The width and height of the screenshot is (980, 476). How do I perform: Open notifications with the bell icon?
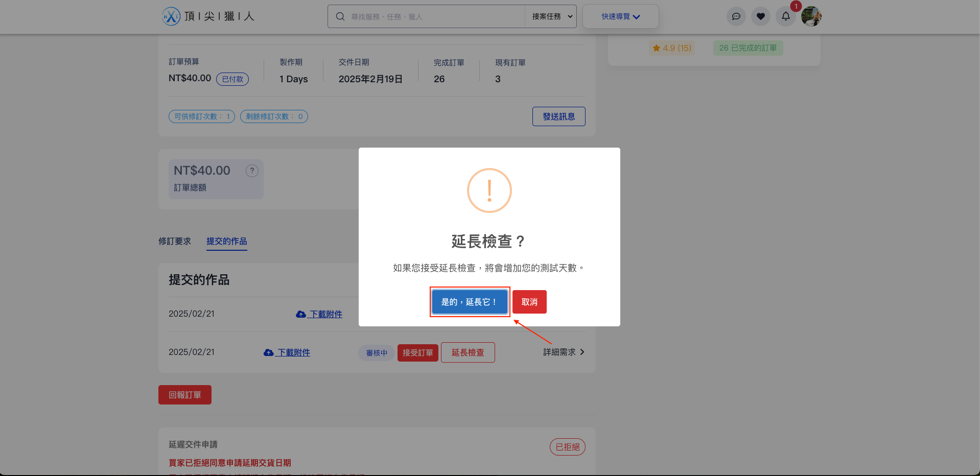[x=785, y=16]
